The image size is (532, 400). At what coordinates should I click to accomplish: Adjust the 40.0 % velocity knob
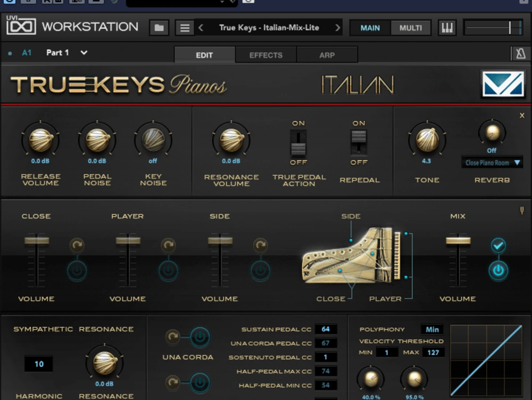click(x=371, y=379)
